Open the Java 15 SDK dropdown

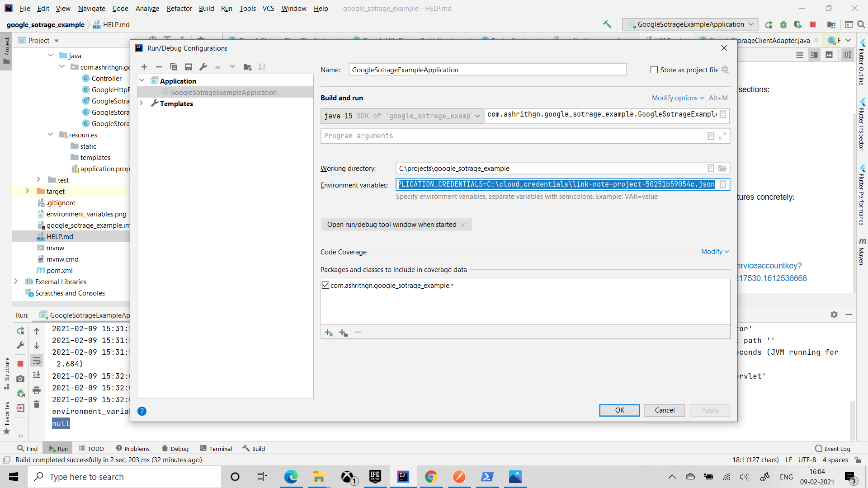coord(401,116)
